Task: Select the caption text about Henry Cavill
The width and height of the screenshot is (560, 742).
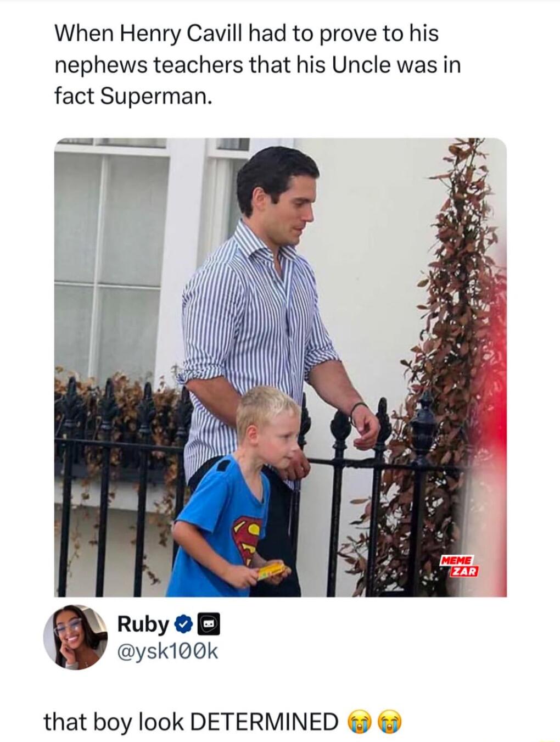Action: 257,65
